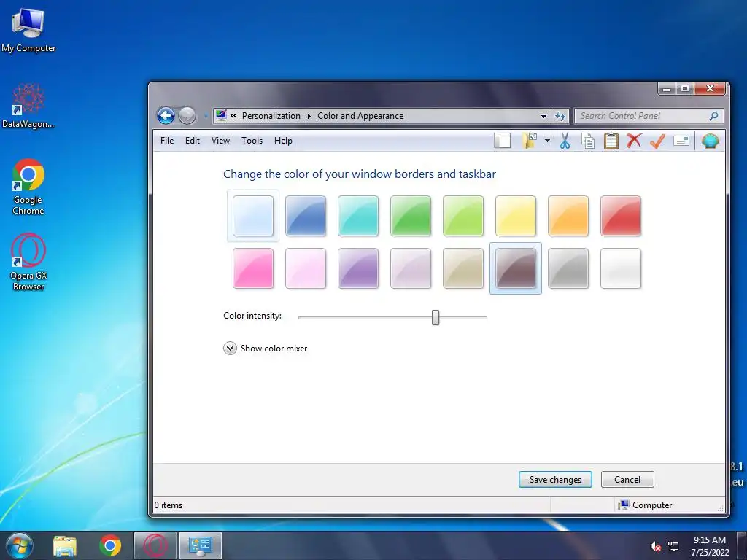747x560 pixels.
Task: Click the Personalization breadcrumb
Action: coord(271,116)
